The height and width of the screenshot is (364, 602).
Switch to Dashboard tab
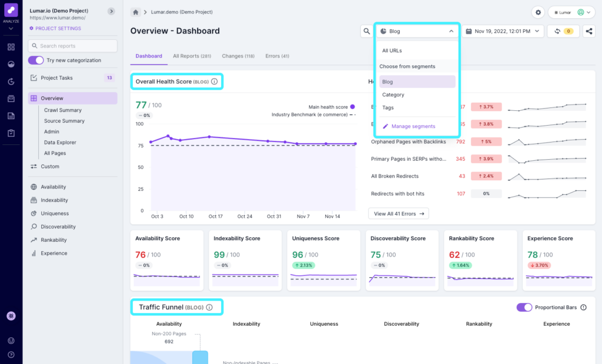(x=149, y=56)
